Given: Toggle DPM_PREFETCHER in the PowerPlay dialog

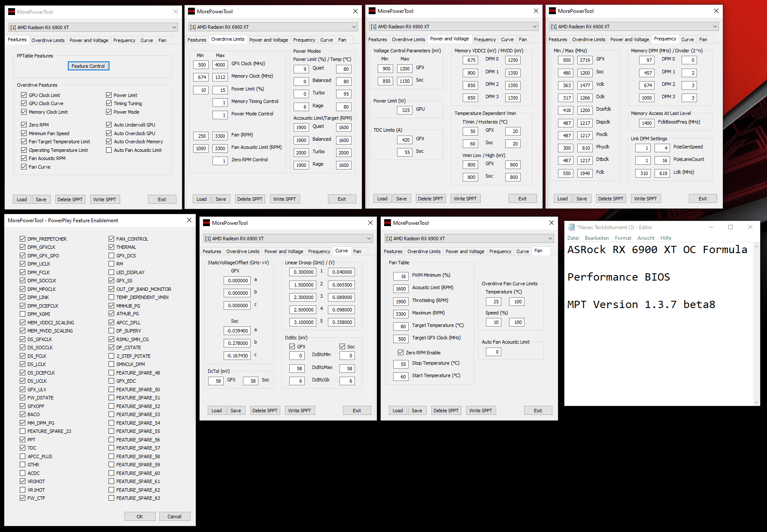Looking at the screenshot, I should [x=22, y=239].
